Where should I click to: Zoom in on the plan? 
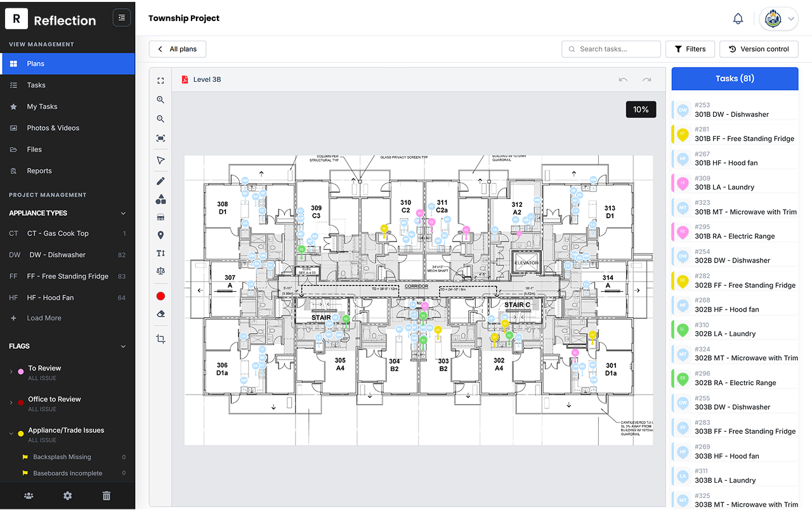[x=160, y=100]
